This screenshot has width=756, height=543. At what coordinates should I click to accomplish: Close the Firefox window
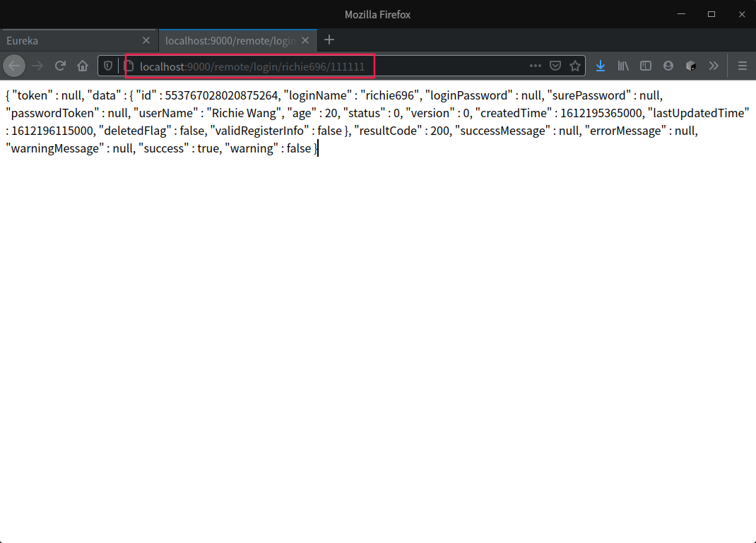[742, 14]
